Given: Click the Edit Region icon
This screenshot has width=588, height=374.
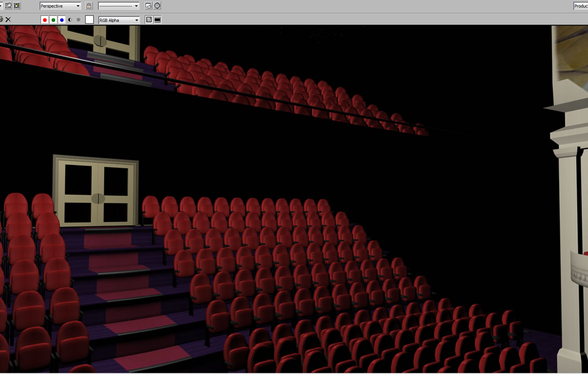Looking at the screenshot, I should click(x=9, y=6).
